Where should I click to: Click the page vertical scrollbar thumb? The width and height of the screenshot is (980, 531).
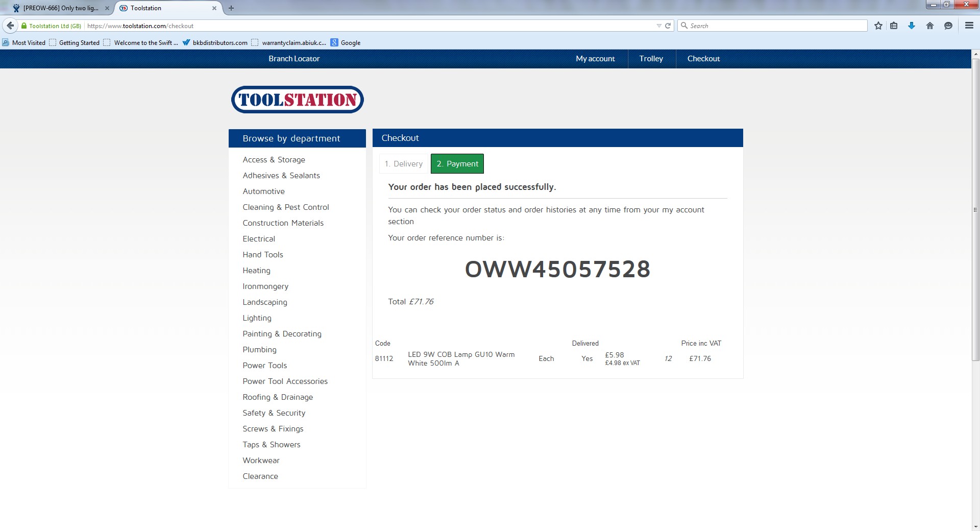coord(975,209)
